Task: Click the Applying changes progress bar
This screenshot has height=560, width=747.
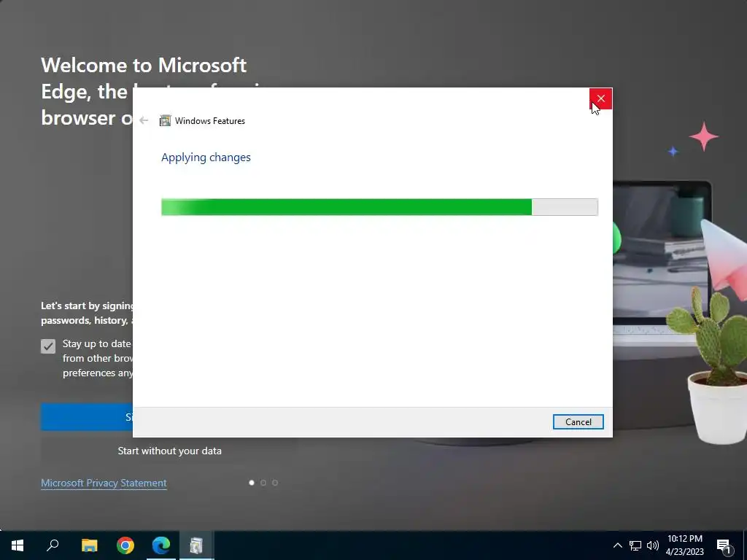Action: tap(379, 207)
